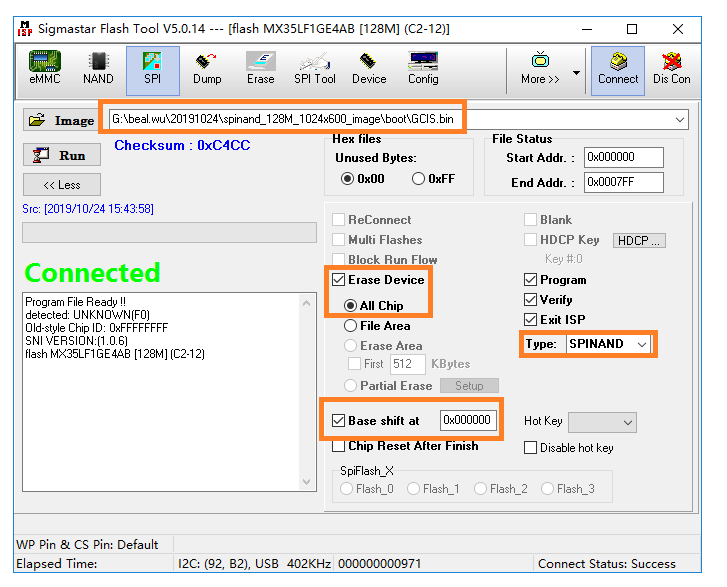
Task: Click the log scrollbar down arrow
Action: (306, 482)
